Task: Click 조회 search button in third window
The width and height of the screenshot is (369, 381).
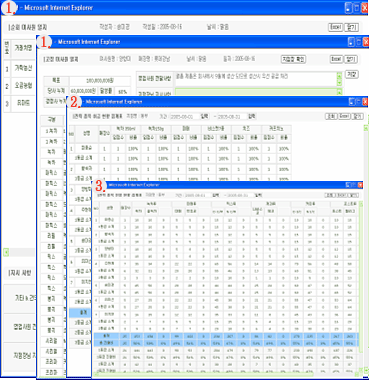Action: pos(331,116)
